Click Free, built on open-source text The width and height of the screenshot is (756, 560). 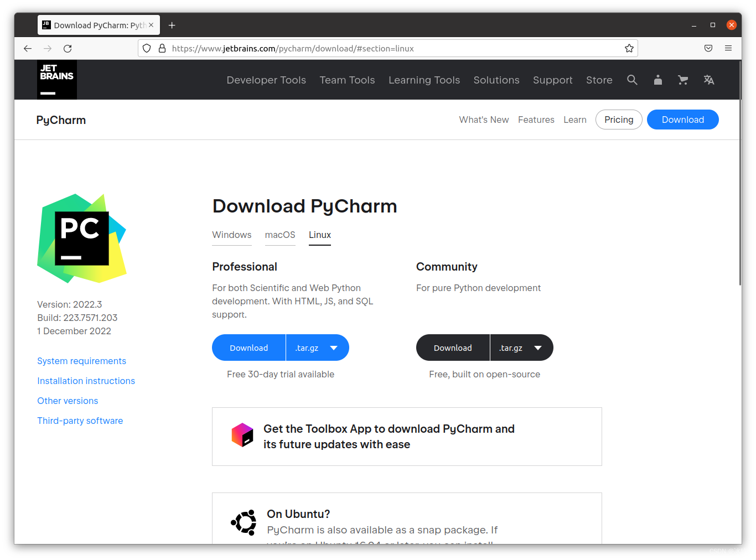pyautogui.click(x=485, y=374)
